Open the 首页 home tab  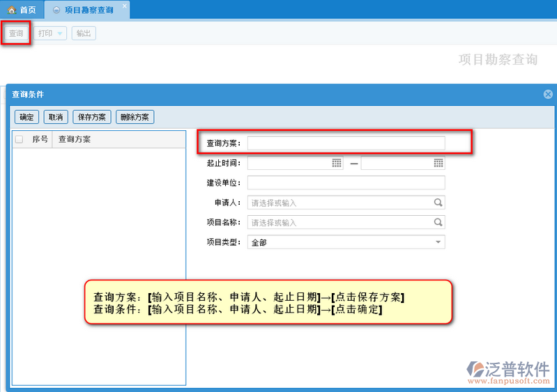tap(22, 10)
